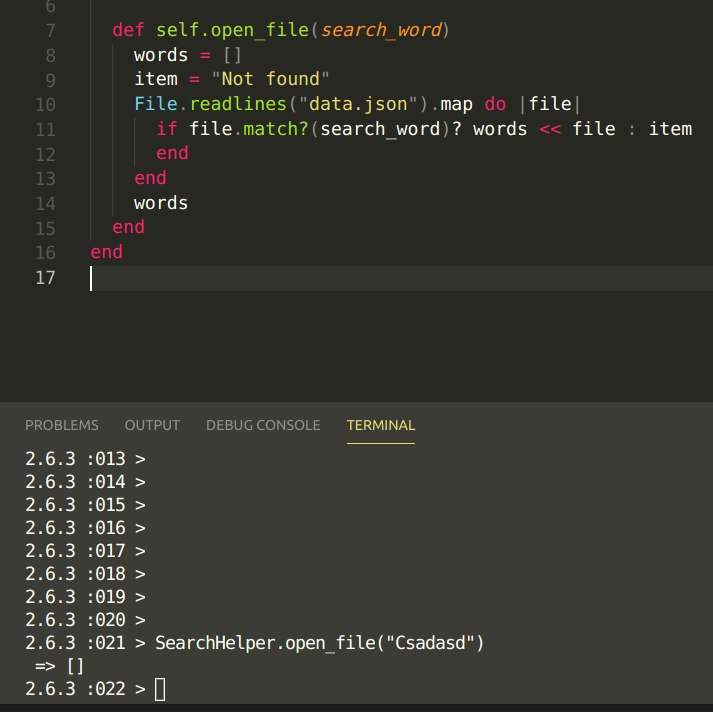The height and width of the screenshot is (712, 713).
Task: Place cursor on empty line 17
Action: [x=400, y=278]
